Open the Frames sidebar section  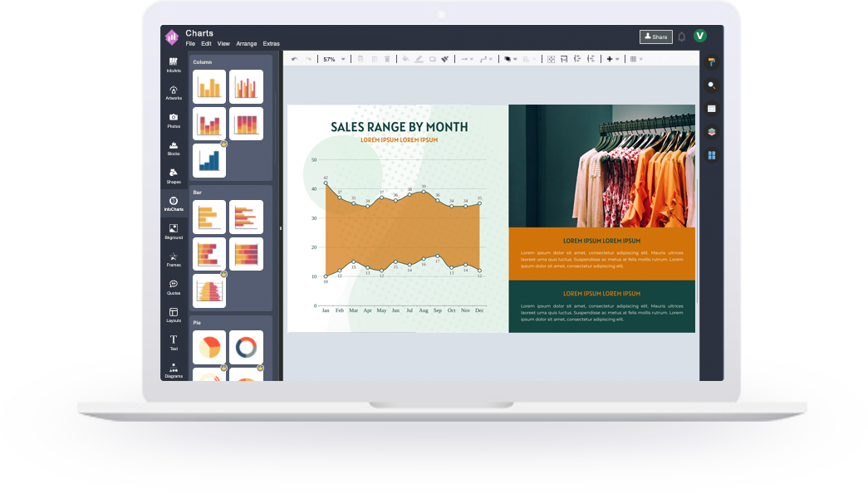(174, 260)
